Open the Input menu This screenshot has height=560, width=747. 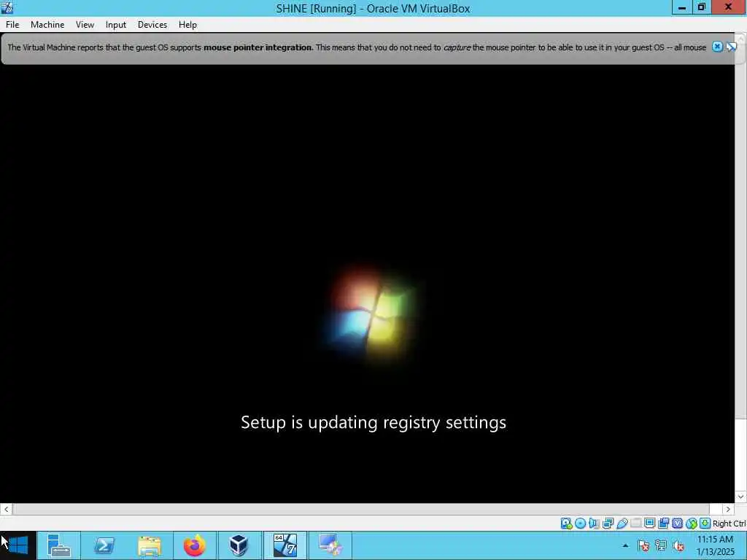tap(116, 25)
